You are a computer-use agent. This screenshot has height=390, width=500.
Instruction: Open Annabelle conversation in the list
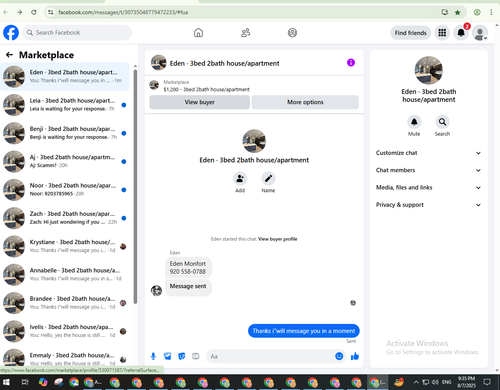(65, 275)
